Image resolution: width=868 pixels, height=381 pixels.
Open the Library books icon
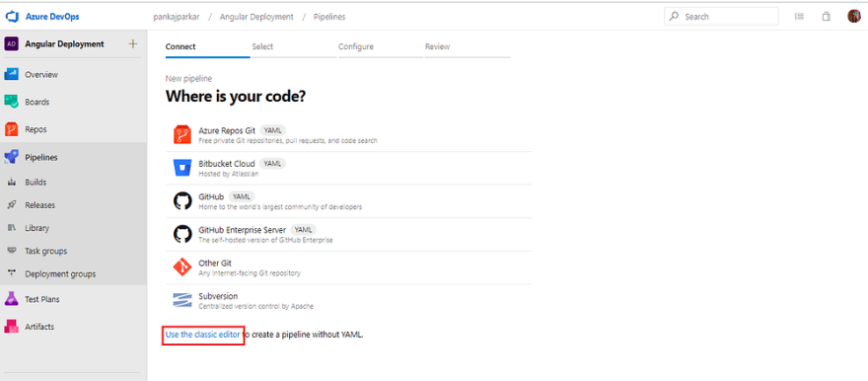pos(12,228)
